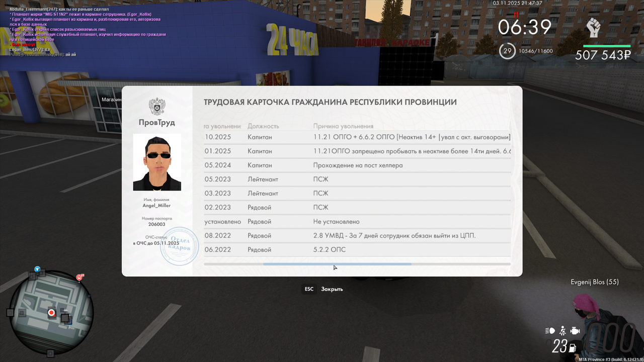Click reason Прохождение на пост хелпера
Viewport: 644px width, 362px height.
coord(358,165)
